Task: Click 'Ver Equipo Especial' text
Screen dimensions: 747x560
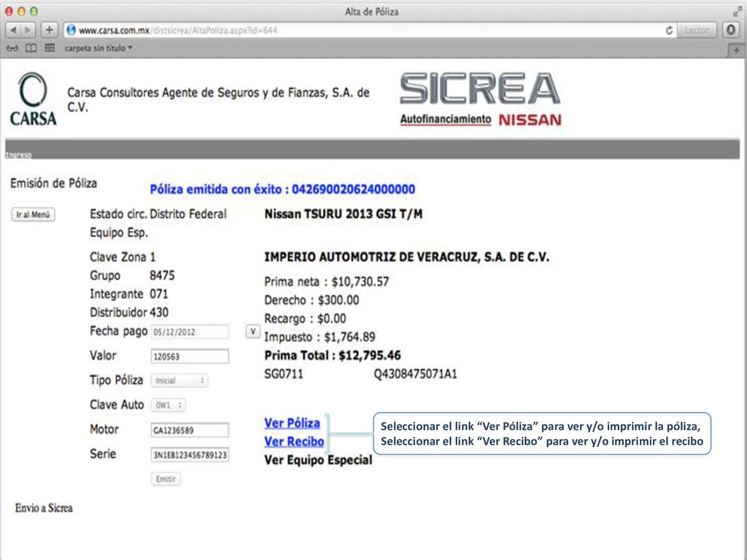Action: coord(318,460)
